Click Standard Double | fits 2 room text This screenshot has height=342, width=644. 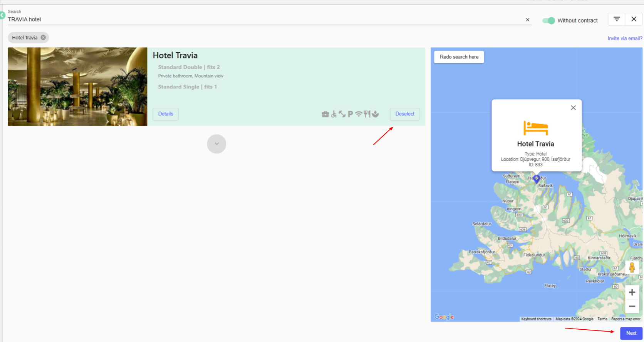point(189,67)
